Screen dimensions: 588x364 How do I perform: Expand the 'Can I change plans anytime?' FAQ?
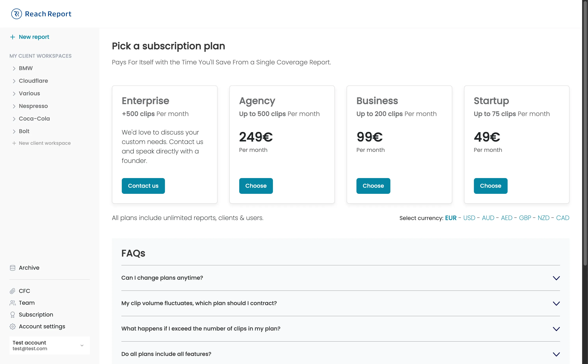point(556,278)
